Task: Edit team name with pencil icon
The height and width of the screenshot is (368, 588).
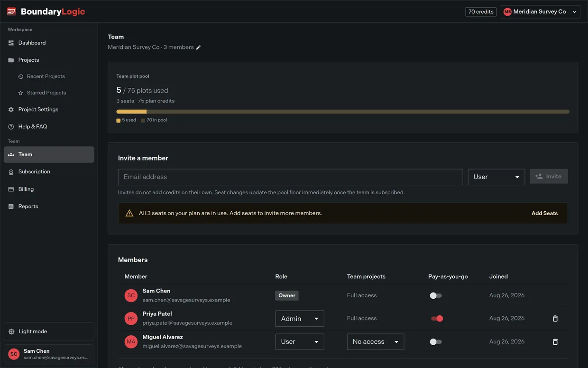Action: coord(199,47)
